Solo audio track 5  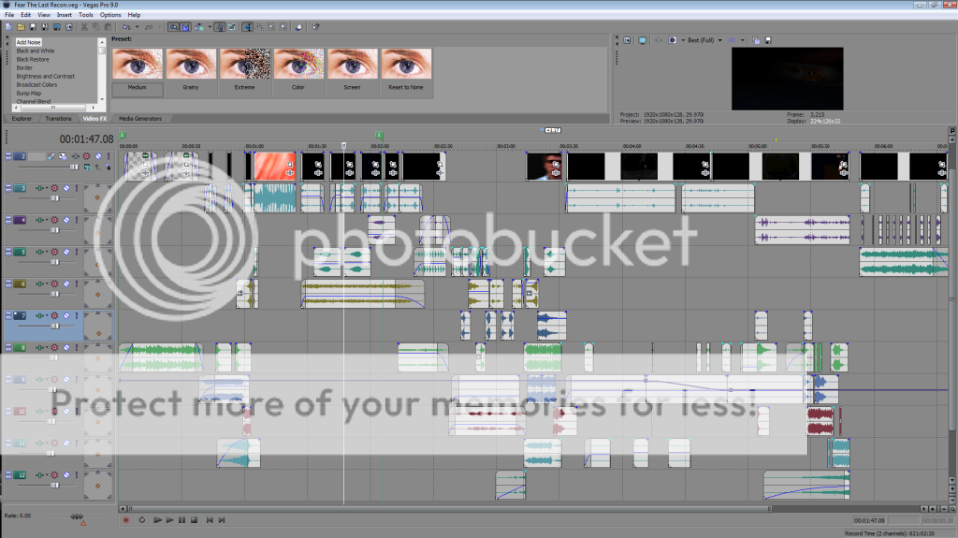[77, 252]
